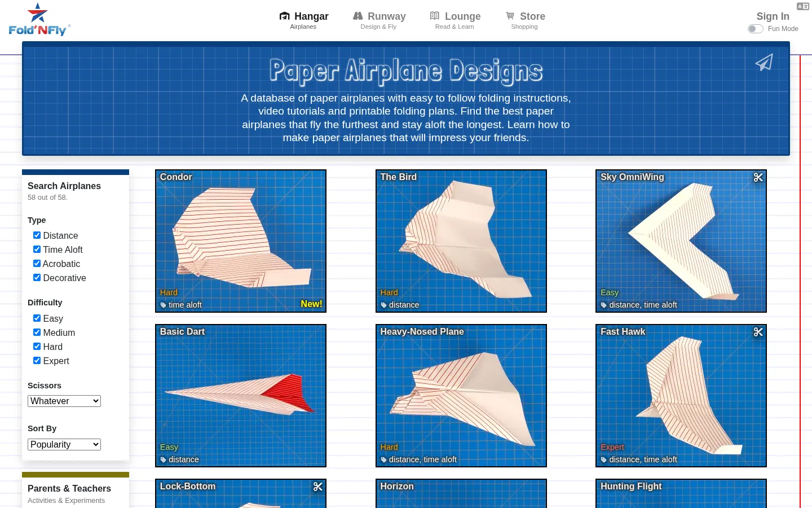Uncheck the Distance type filter
This screenshot has width=812, height=508.
pos(37,235)
